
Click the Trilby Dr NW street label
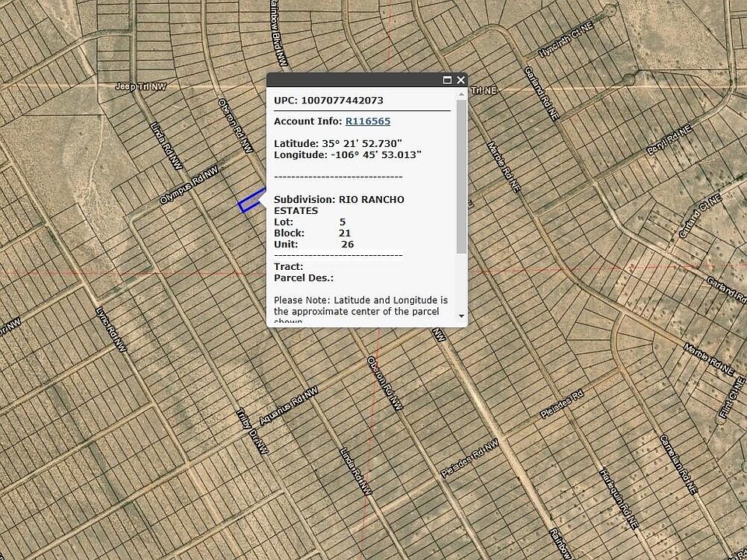coord(252,432)
